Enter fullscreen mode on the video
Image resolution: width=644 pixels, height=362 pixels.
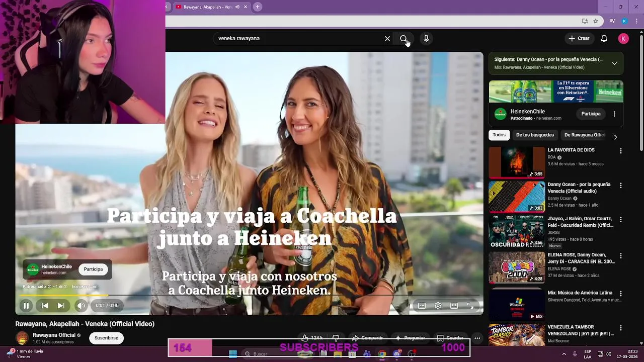470,306
